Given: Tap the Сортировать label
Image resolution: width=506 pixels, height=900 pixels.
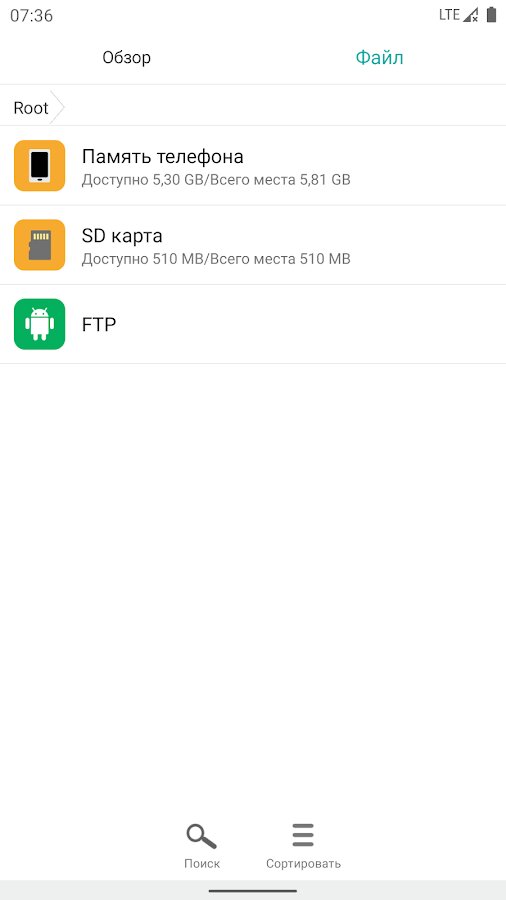Looking at the screenshot, I should [x=303, y=863].
